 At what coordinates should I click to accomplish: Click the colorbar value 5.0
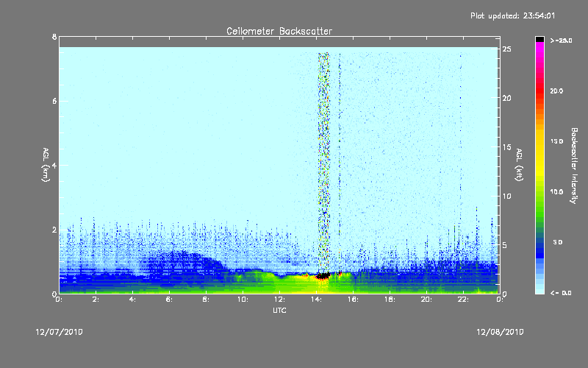click(558, 242)
